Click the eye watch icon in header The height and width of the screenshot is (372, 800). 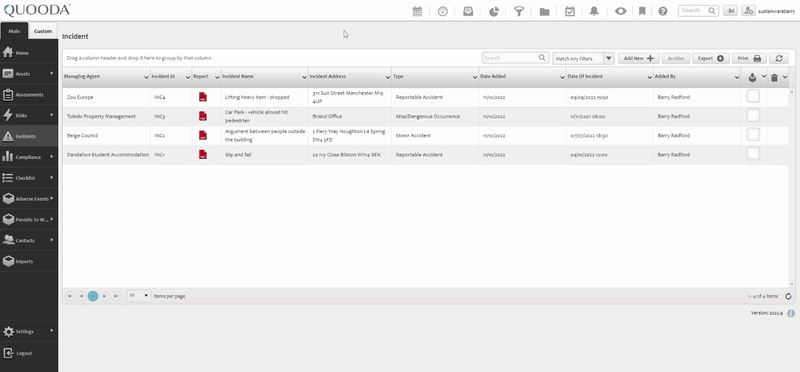[620, 11]
